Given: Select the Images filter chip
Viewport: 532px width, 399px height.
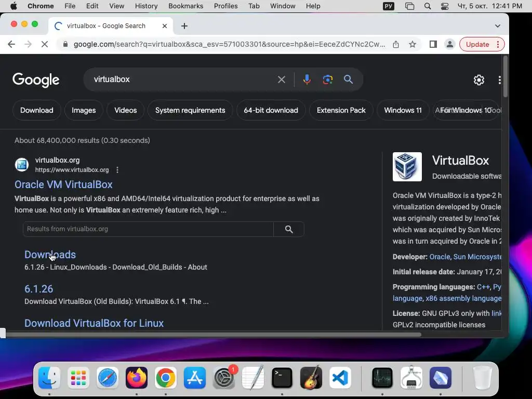Looking at the screenshot, I should 84,110.
